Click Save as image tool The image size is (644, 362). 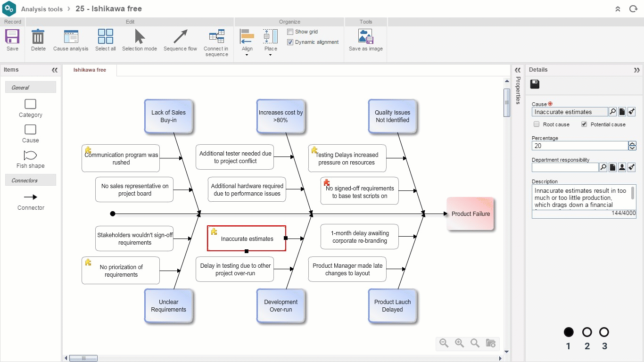(365, 37)
